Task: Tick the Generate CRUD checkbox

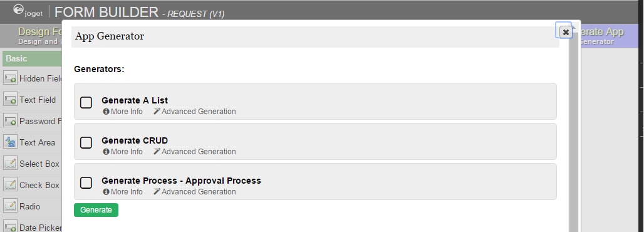Action: tap(86, 143)
